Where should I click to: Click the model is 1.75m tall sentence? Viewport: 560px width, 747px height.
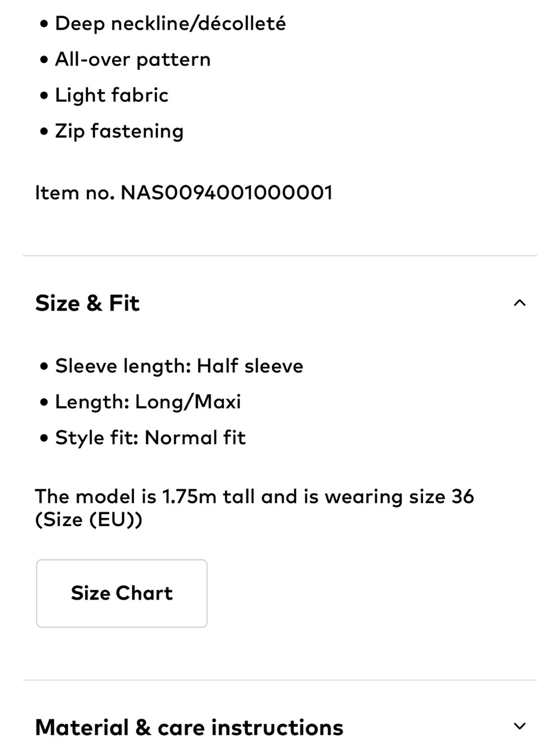[x=254, y=508]
